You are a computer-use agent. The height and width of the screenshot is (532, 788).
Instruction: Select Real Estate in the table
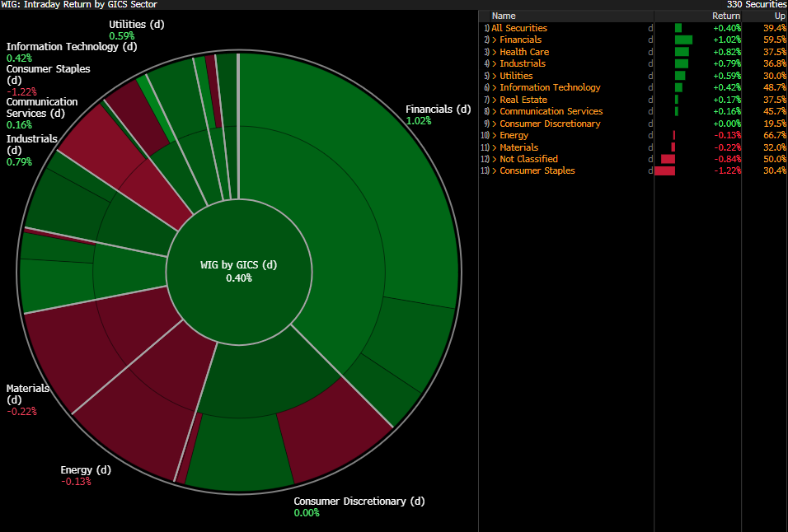[523, 100]
